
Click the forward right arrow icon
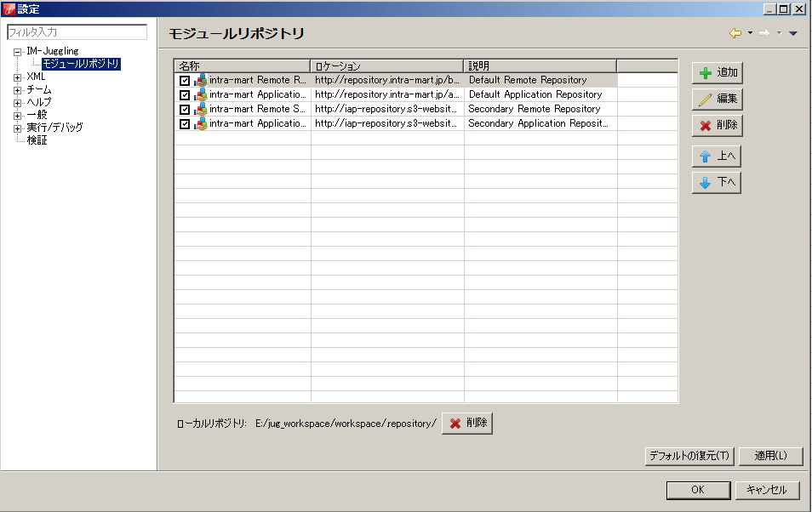tap(764, 33)
